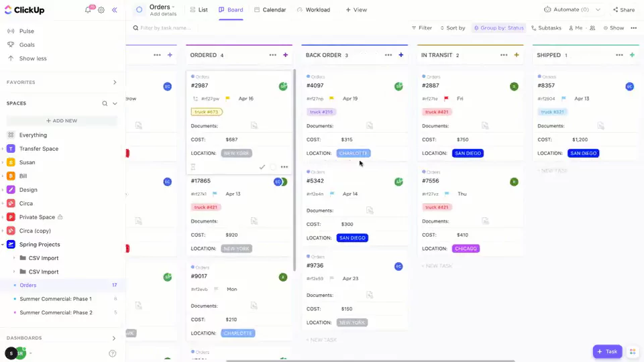Expand the Dashboards section
This screenshot has height=362, width=644.
coord(114,338)
